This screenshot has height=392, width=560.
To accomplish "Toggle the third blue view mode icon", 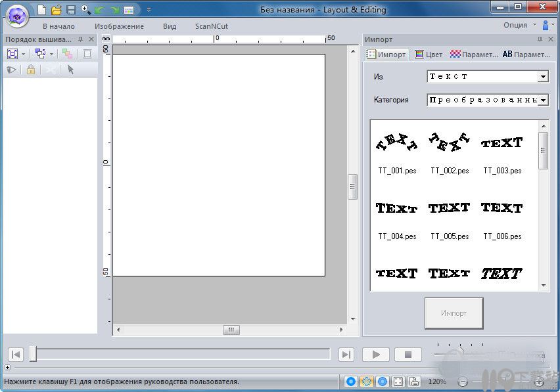I will tap(382, 381).
